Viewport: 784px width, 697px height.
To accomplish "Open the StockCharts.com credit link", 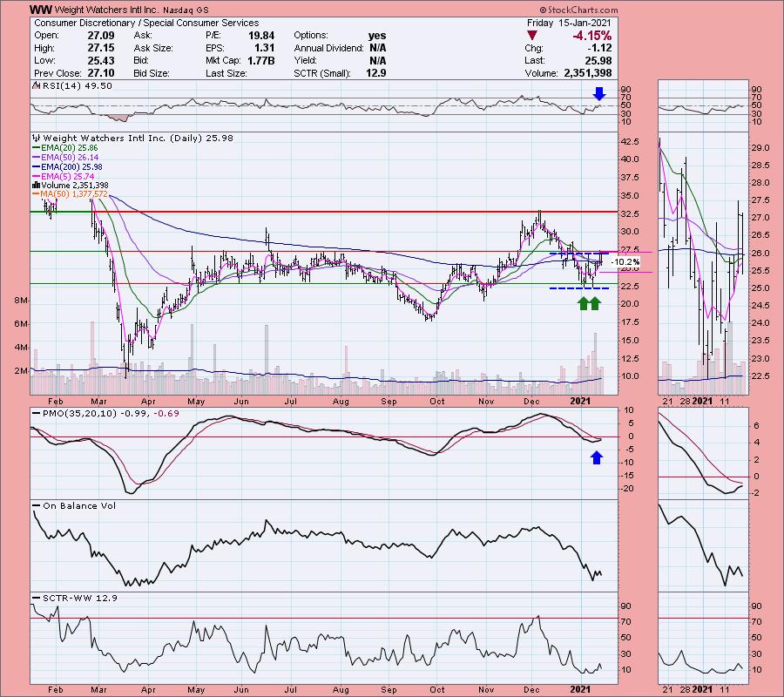I will click(578, 10).
